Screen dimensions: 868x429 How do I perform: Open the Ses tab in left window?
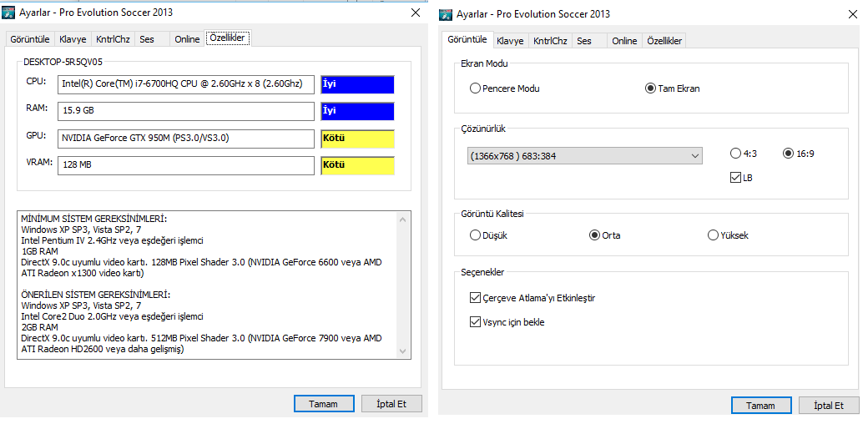(147, 39)
